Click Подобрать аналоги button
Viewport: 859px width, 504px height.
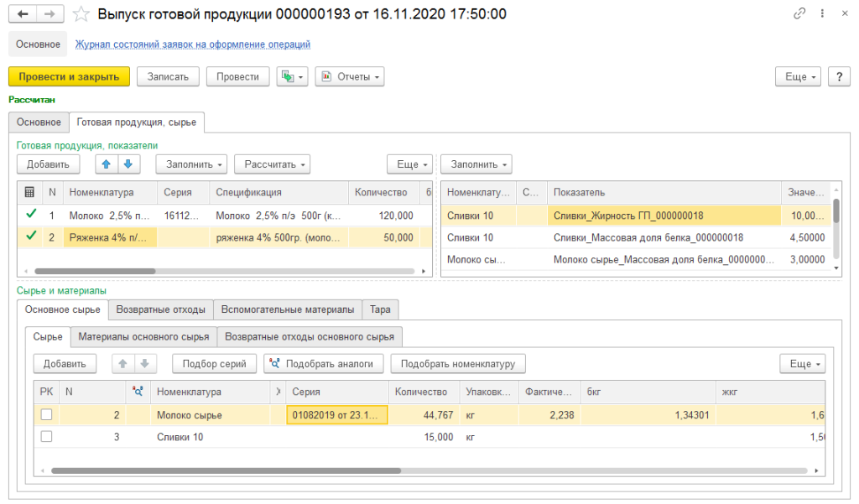tap(323, 363)
